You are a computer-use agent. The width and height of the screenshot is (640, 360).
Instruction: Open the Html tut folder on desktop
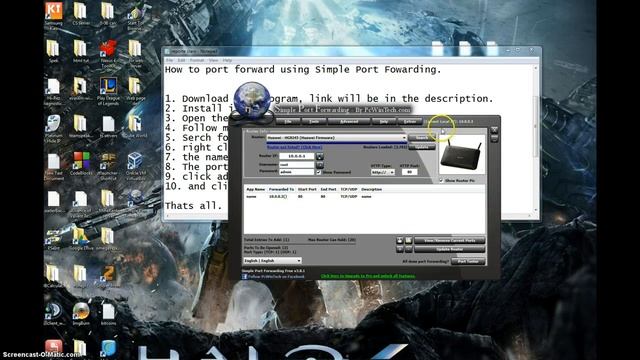pos(80,51)
